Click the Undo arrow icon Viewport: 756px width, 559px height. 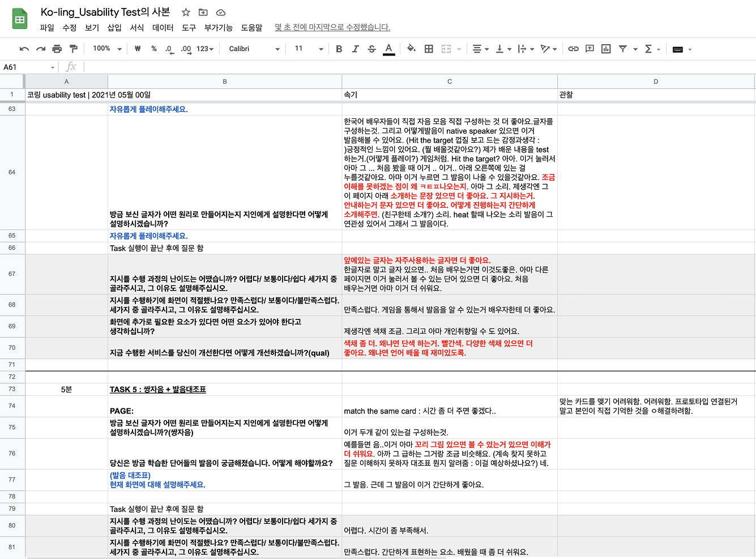point(24,49)
